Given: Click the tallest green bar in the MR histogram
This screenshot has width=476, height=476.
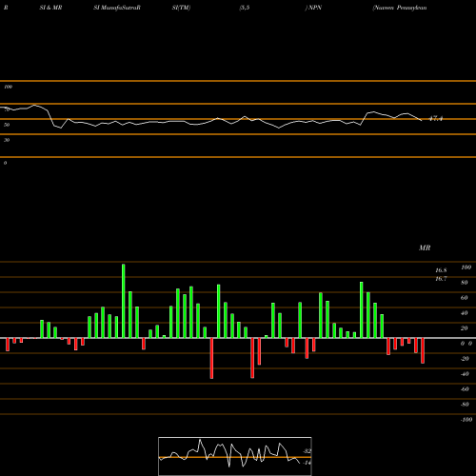Looking at the screenshot, I should (124, 301).
